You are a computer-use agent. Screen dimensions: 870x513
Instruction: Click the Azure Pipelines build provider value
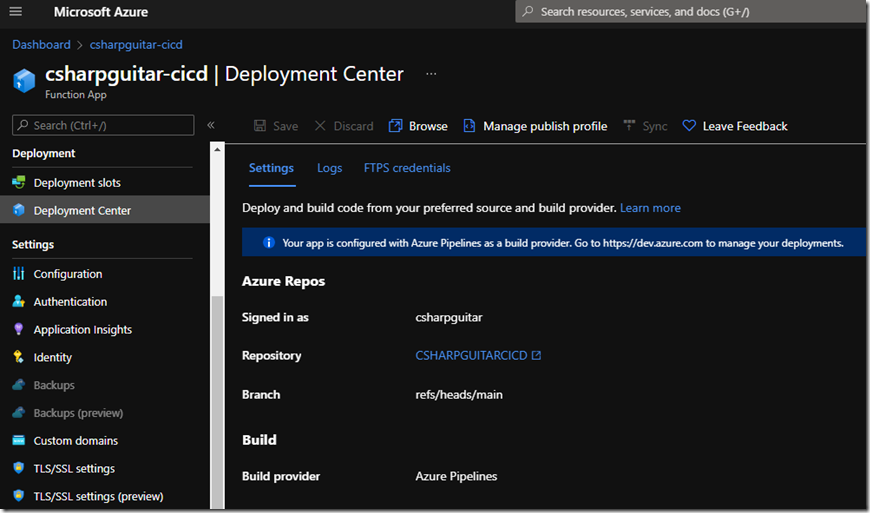click(x=456, y=476)
